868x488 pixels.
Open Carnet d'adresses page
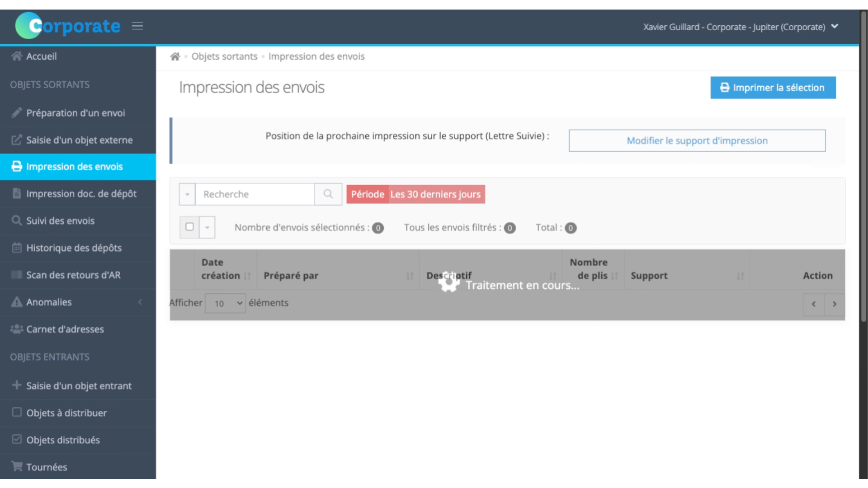[78, 329]
